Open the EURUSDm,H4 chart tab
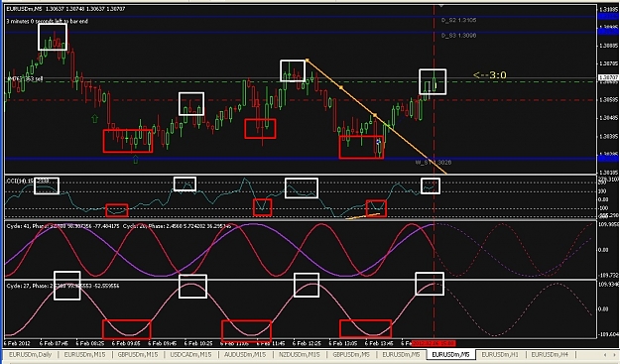 tap(550, 354)
